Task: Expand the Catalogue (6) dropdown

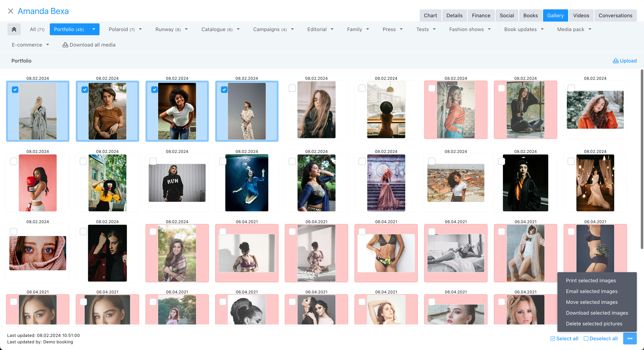Action: tap(238, 29)
